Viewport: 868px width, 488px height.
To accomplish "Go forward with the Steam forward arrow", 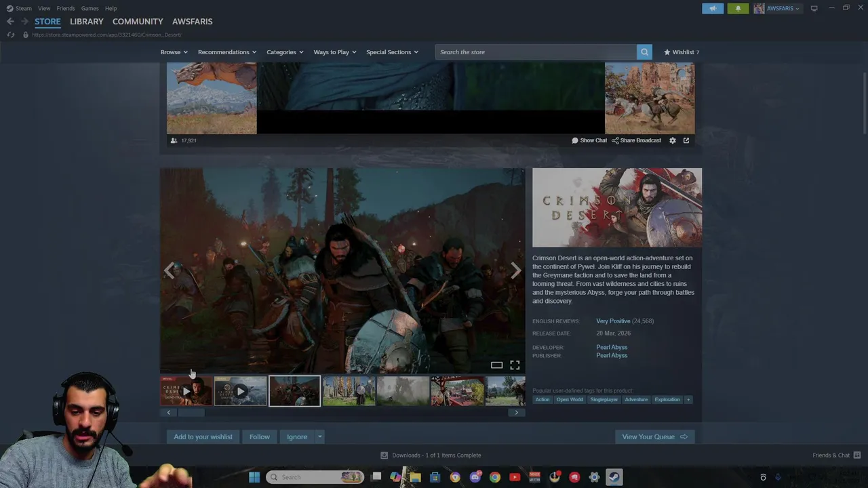I will coord(24,22).
